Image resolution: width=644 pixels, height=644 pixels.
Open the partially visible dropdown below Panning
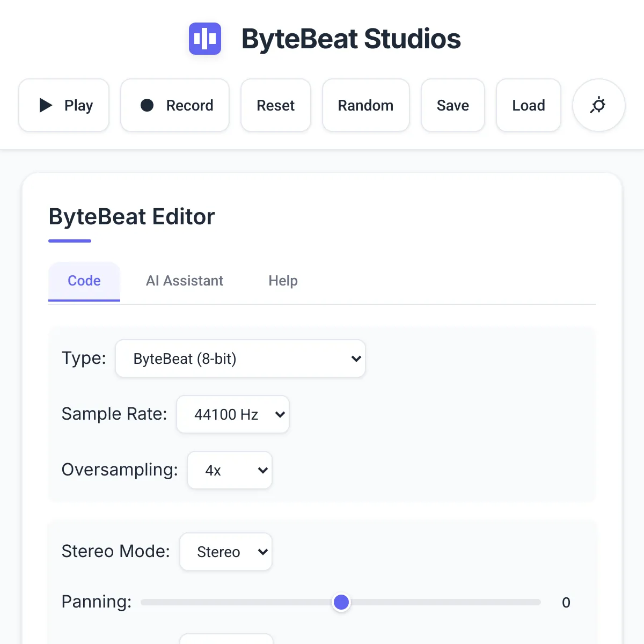[x=226, y=639]
